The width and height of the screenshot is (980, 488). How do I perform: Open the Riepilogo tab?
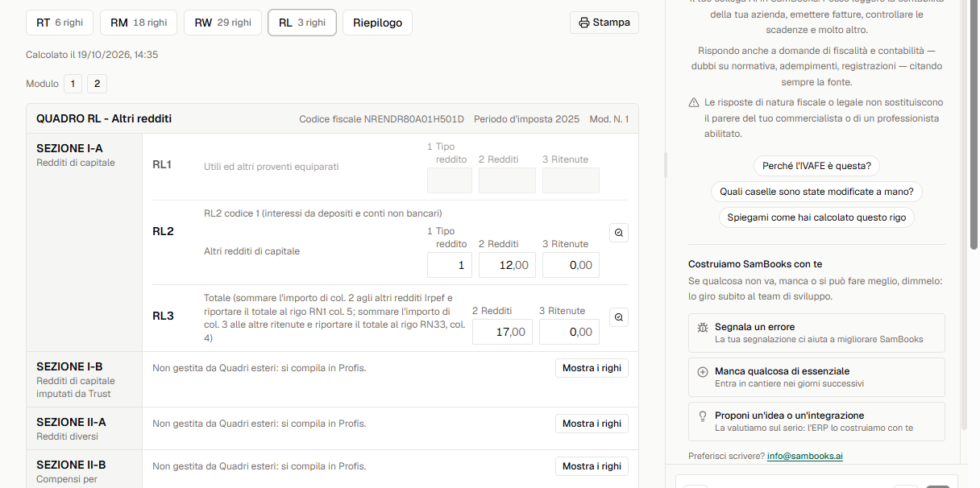(x=377, y=23)
